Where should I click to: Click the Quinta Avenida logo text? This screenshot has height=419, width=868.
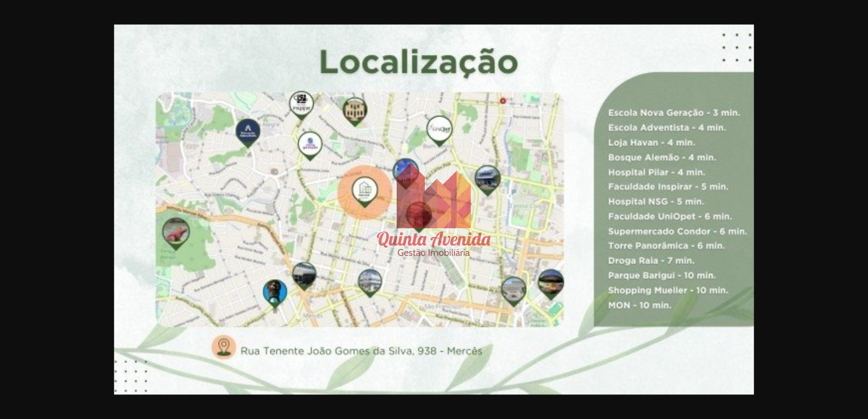click(x=433, y=240)
